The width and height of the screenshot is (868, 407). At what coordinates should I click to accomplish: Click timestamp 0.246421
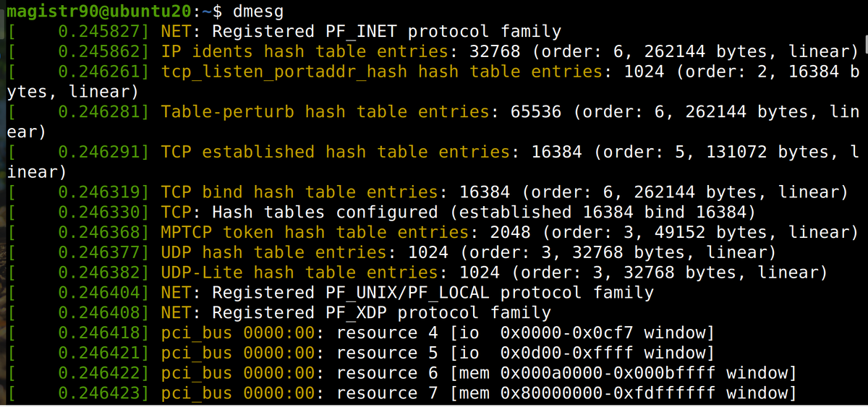(x=98, y=354)
